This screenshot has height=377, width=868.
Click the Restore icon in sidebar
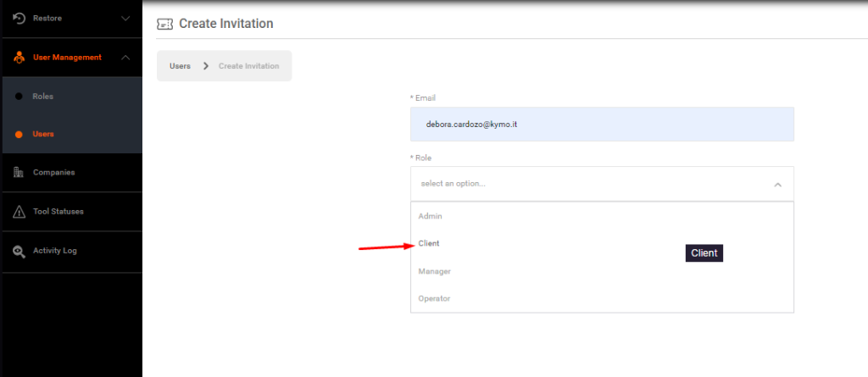(x=19, y=18)
